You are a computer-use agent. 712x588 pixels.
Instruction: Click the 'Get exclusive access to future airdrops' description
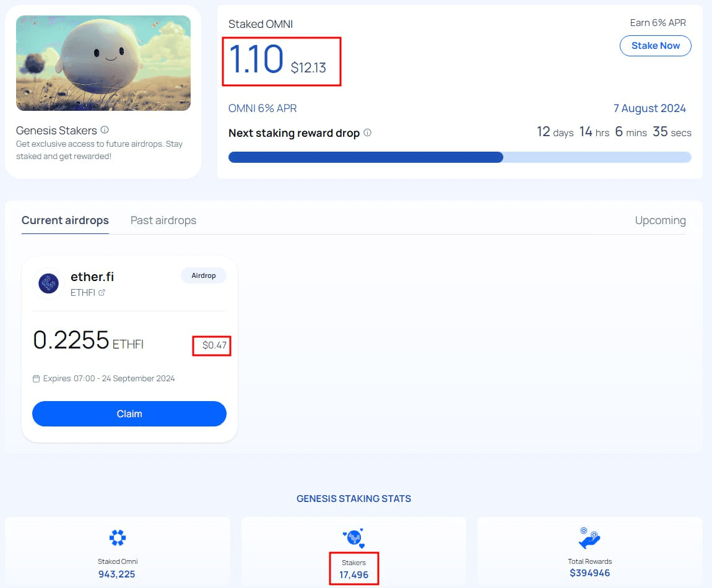click(x=99, y=150)
